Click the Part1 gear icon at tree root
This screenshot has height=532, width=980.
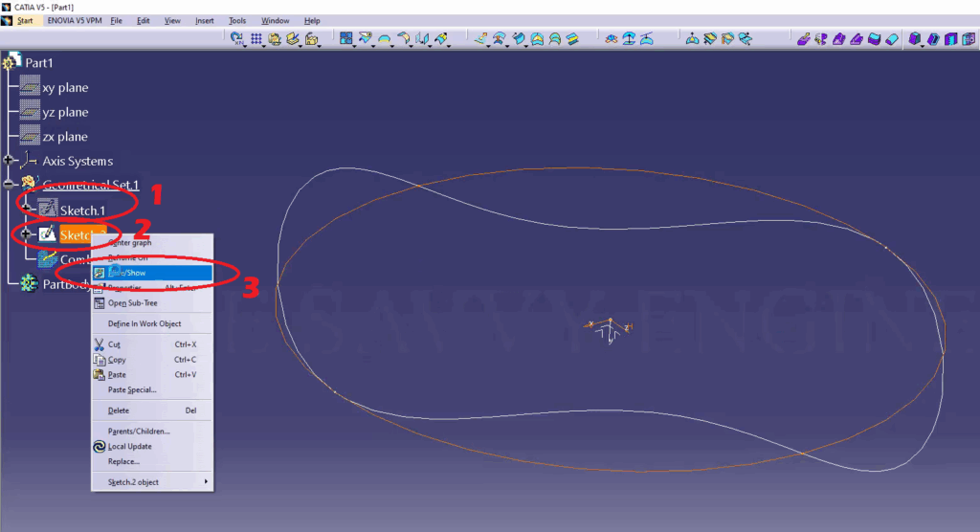[11, 62]
